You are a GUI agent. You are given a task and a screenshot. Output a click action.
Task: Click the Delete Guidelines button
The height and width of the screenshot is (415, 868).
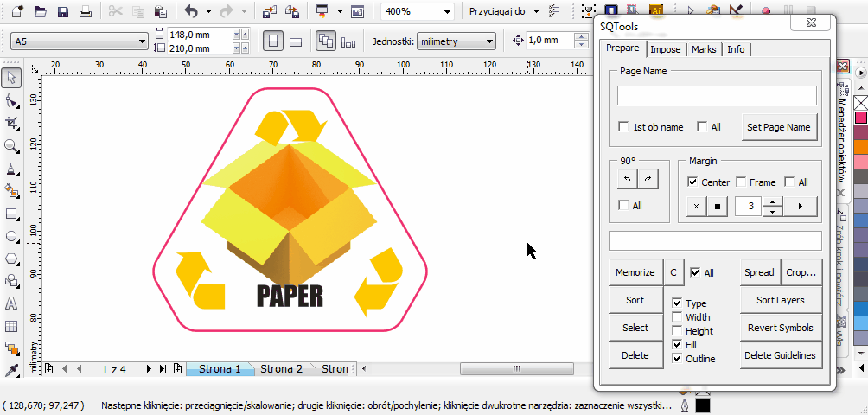[x=781, y=355]
